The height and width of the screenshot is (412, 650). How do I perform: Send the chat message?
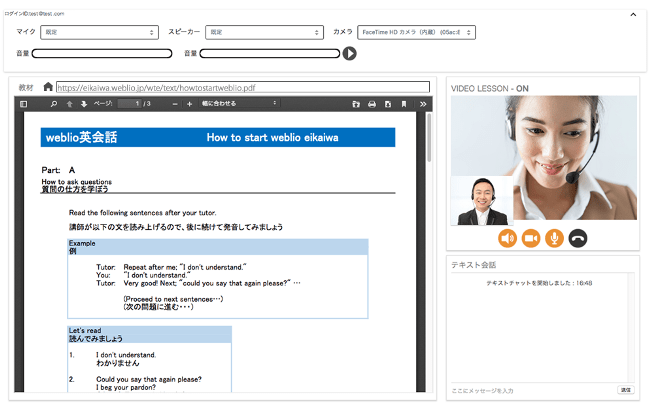coord(626,390)
